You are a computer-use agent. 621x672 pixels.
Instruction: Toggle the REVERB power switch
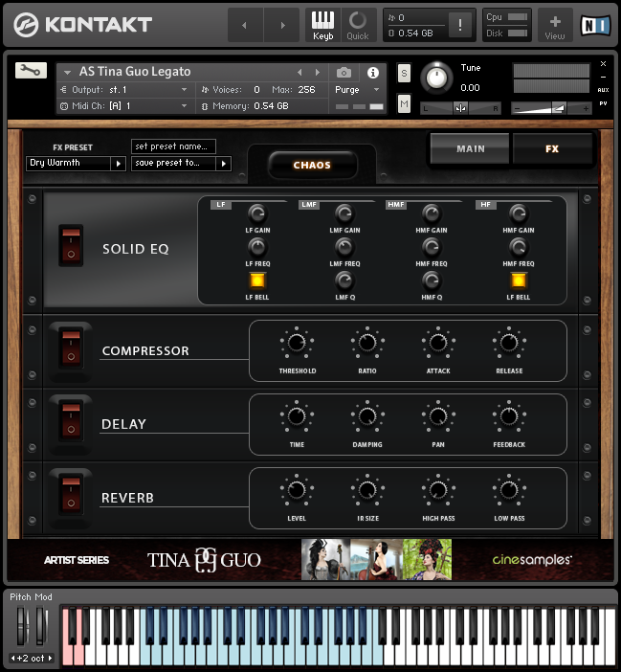[71, 494]
